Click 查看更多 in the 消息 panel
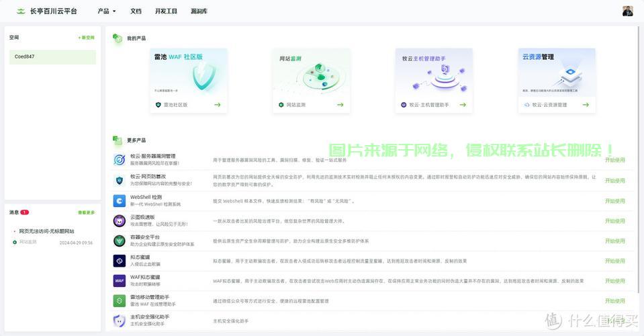 click(86, 212)
